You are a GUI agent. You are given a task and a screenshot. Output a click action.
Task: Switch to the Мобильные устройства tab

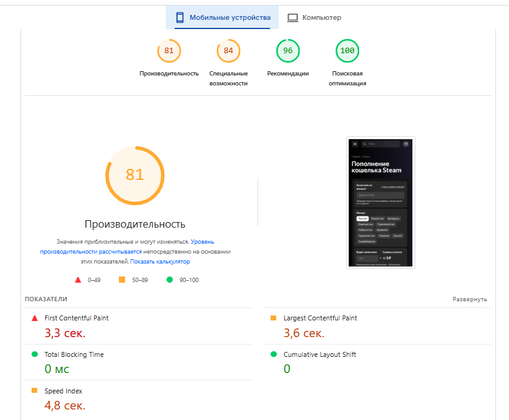tap(222, 17)
